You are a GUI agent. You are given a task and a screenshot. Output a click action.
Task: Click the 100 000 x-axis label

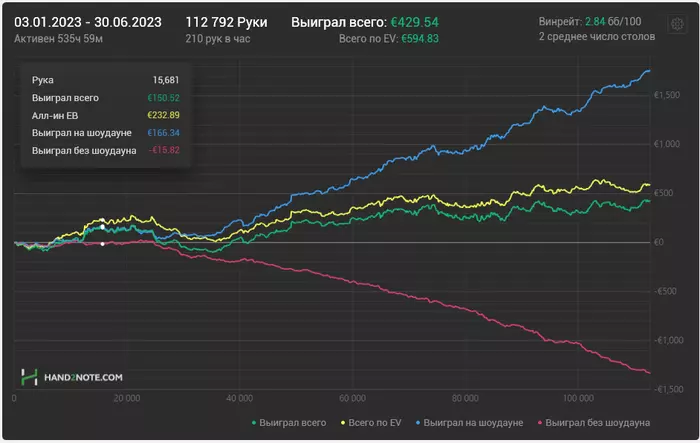pyautogui.click(x=578, y=398)
